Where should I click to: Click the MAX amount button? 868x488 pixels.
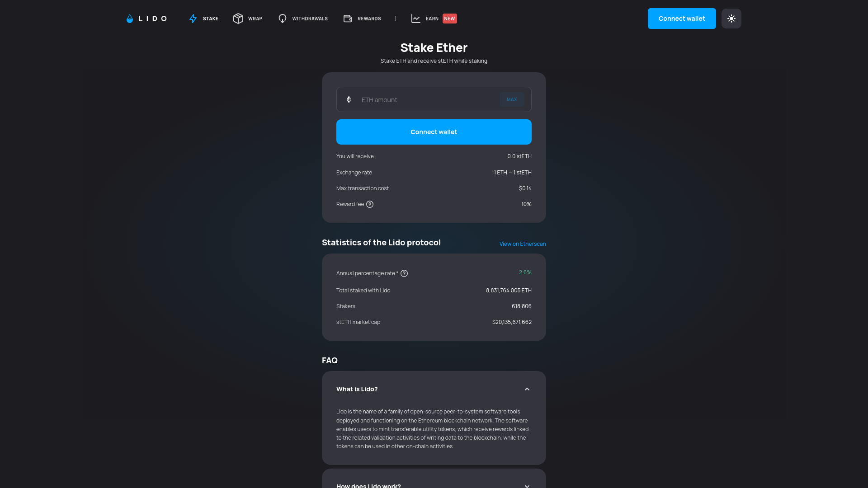click(x=512, y=99)
